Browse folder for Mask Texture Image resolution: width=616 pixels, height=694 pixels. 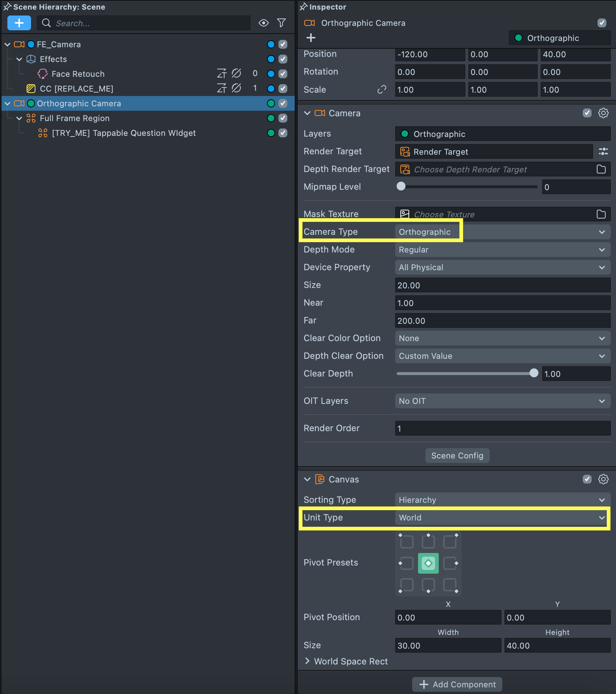coord(601,214)
